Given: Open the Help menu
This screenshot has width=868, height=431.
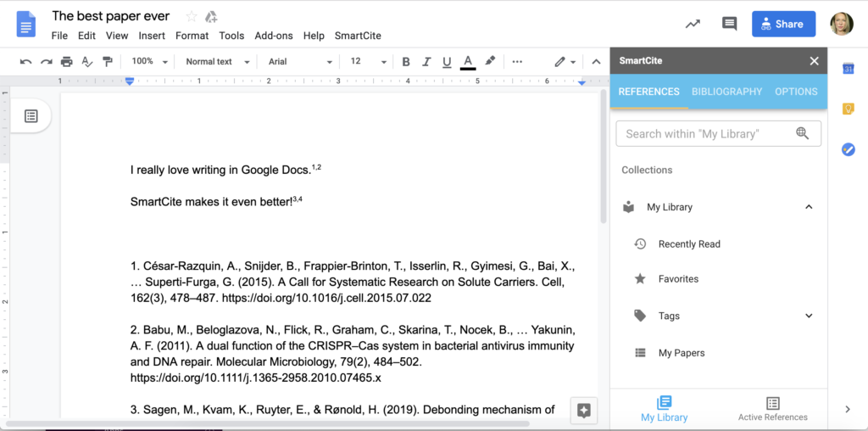Looking at the screenshot, I should tap(314, 36).
